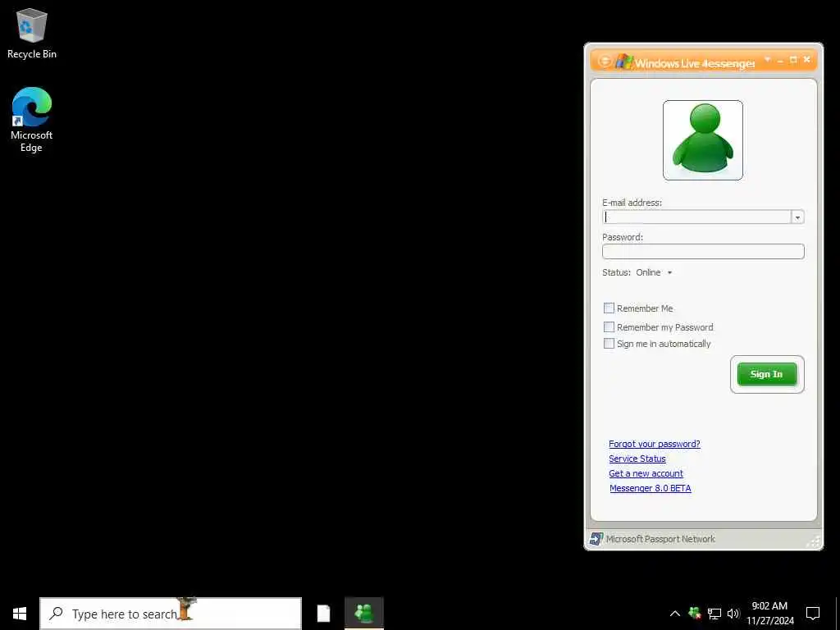The height and width of the screenshot is (630, 840).
Task: Tick the Remember my Password checkbox
Action: pos(609,326)
